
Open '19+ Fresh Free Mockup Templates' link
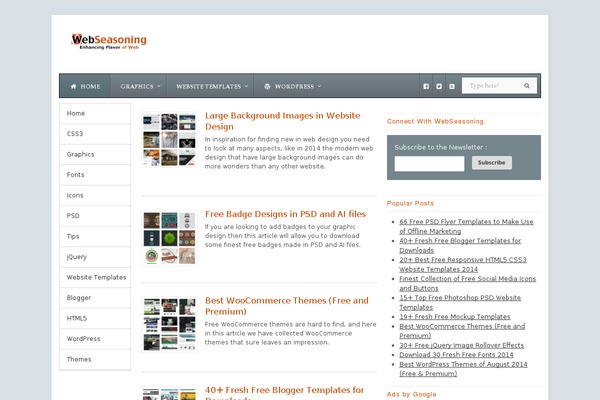pos(455,317)
